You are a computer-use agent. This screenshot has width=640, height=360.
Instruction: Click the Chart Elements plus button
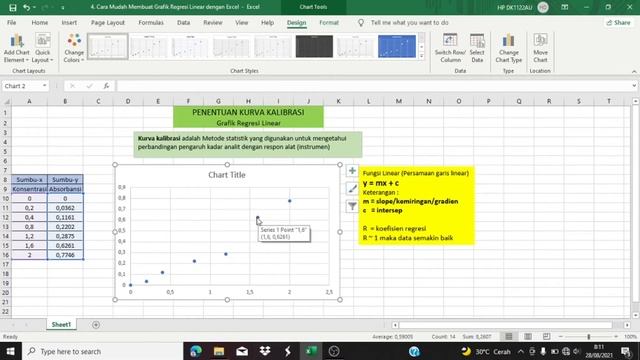352,171
